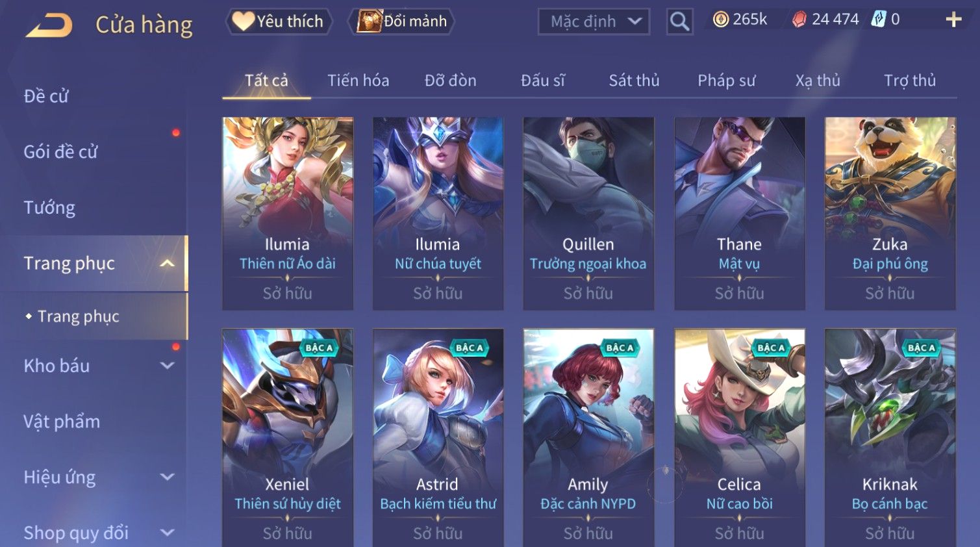Image resolution: width=980 pixels, height=547 pixels.
Task: Click the blue voucher icon showing 0
Action: pyautogui.click(x=878, y=19)
